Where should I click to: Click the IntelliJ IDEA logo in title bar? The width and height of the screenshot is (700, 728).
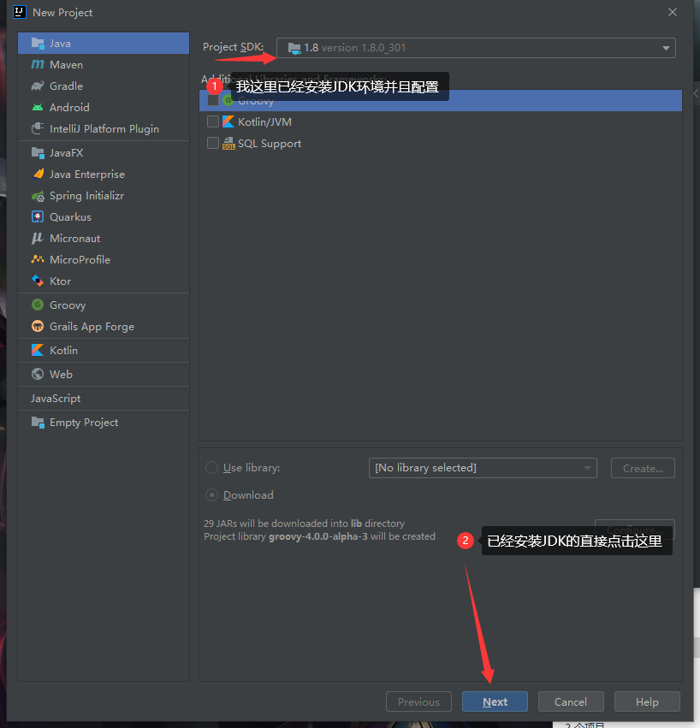[20, 12]
